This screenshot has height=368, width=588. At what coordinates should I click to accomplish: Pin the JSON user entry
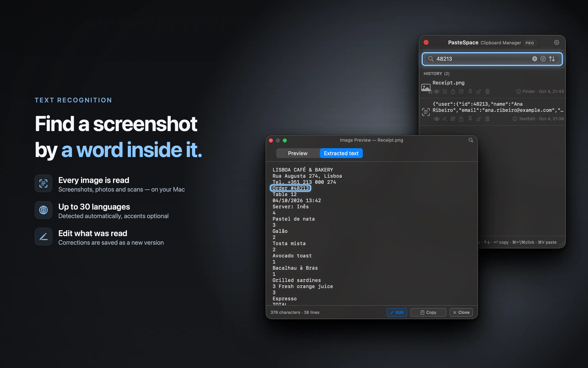point(470,119)
